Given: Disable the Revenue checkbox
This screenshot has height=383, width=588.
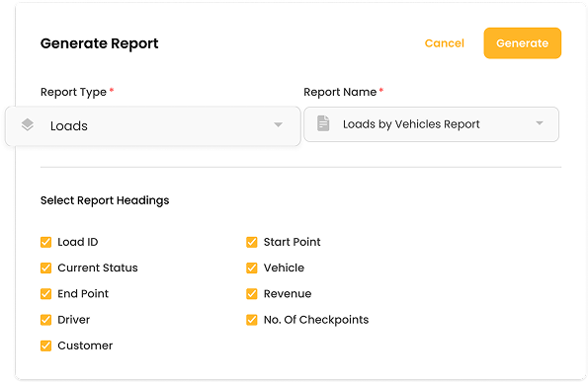Looking at the screenshot, I should pyautogui.click(x=252, y=294).
